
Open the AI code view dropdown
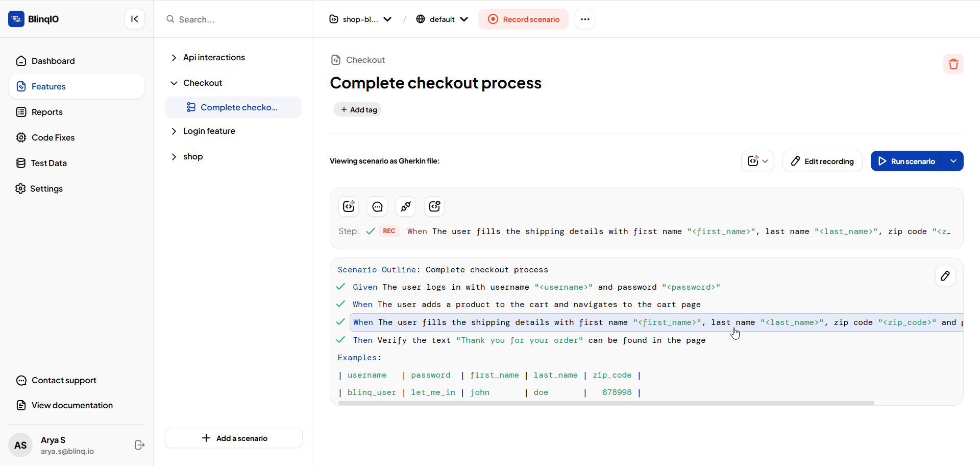(x=757, y=161)
